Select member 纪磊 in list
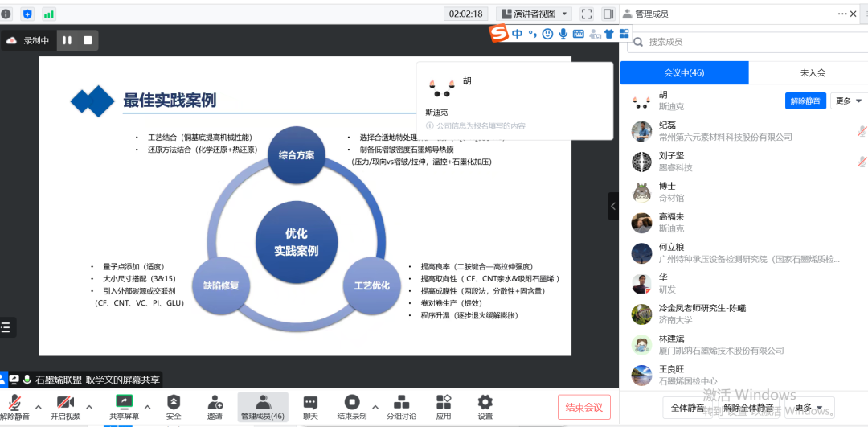868x427 pixels. [744, 131]
